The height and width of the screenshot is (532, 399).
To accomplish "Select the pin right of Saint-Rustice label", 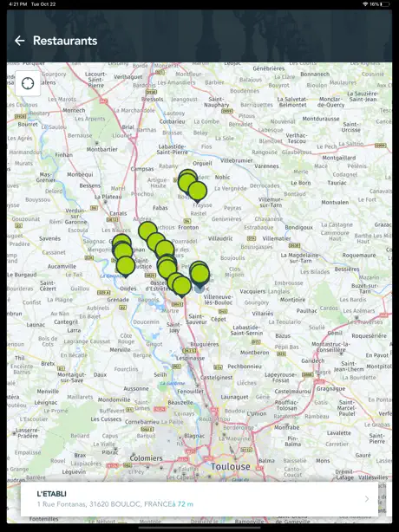I will pos(167,268).
